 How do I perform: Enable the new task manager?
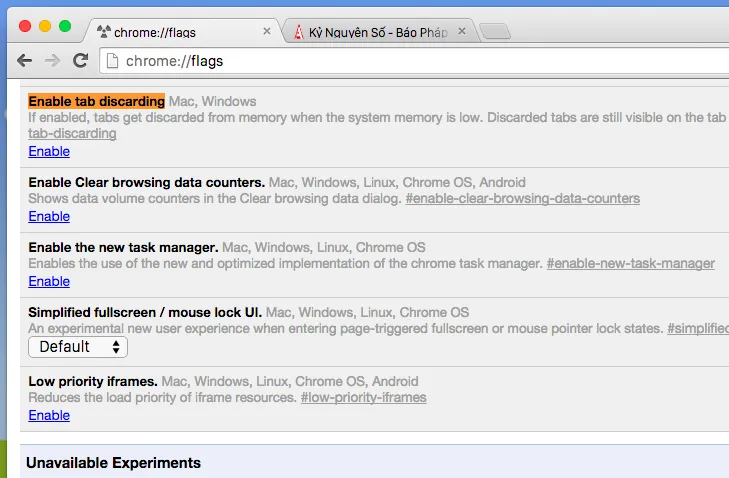(49, 282)
